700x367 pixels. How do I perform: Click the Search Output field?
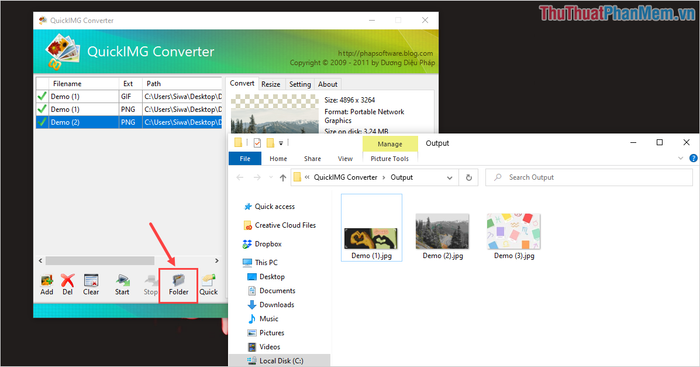(588, 178)
